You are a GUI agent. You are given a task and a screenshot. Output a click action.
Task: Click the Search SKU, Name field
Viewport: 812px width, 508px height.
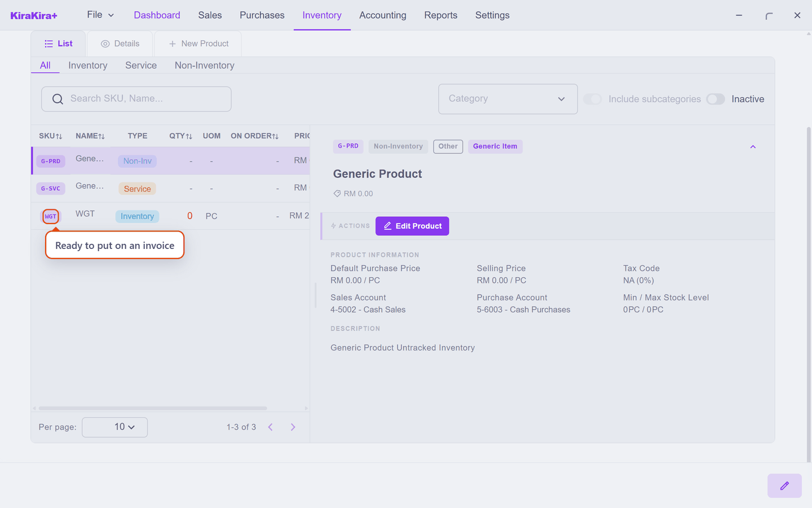136,99
